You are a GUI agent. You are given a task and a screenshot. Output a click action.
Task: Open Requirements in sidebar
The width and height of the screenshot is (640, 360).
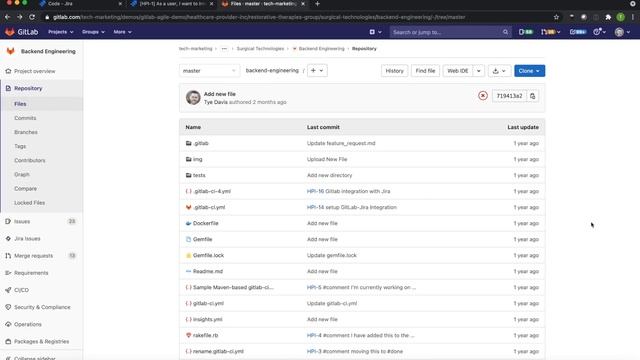tap(31, 273)
